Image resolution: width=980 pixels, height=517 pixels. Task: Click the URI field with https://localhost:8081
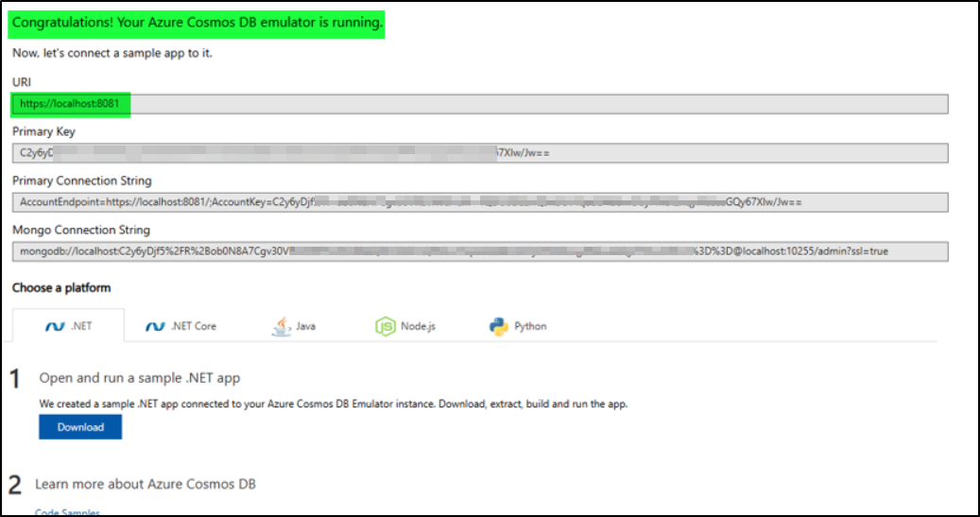pyautogui.click(x=480, y=104)
